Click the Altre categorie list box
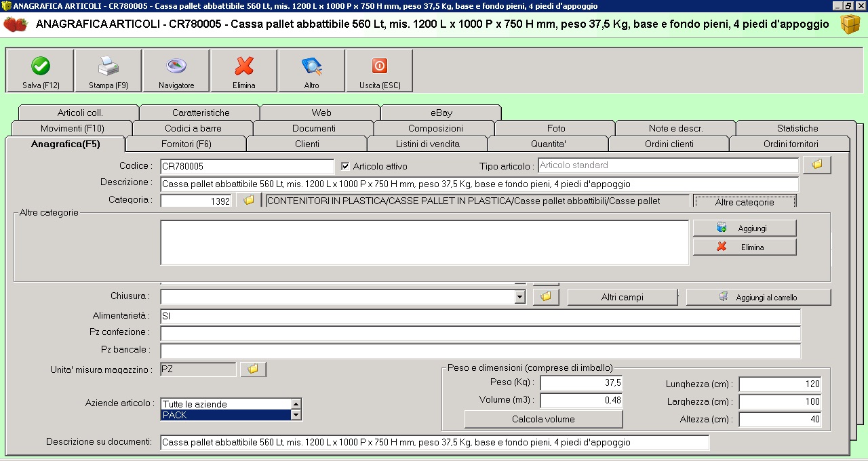The height and width of the screenshot is (461, 868). click(x=425, y=242)
